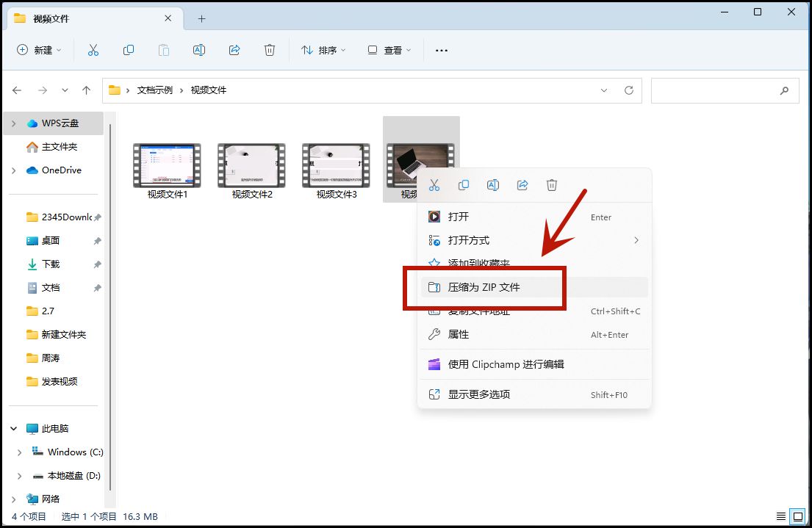Click the Share icon in the toolbar

pyautogui.click(x=234, y=49)
